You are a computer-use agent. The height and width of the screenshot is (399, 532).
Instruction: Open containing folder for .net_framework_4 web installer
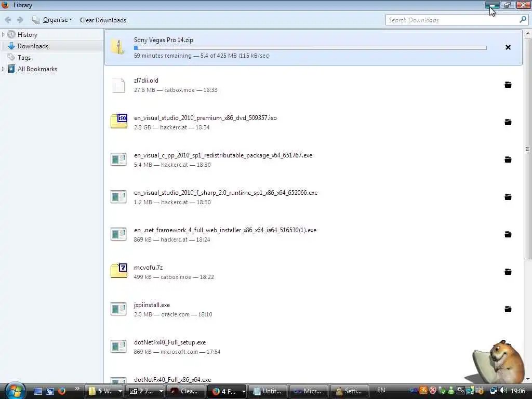(x=508, y=234)
